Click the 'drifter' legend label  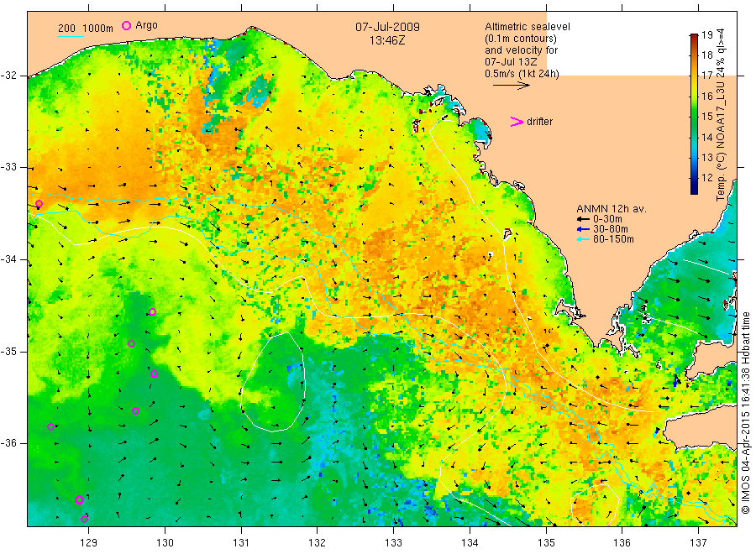(539, 122)
